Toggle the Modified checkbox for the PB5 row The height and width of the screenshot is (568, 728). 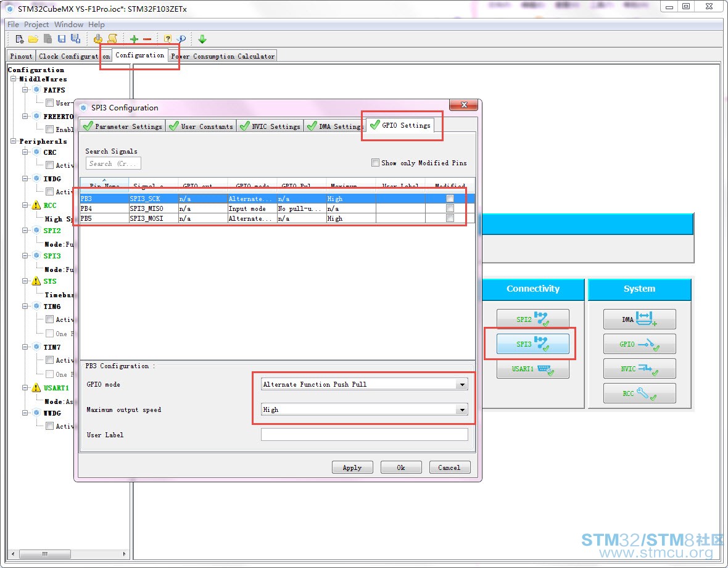[450, 218]
